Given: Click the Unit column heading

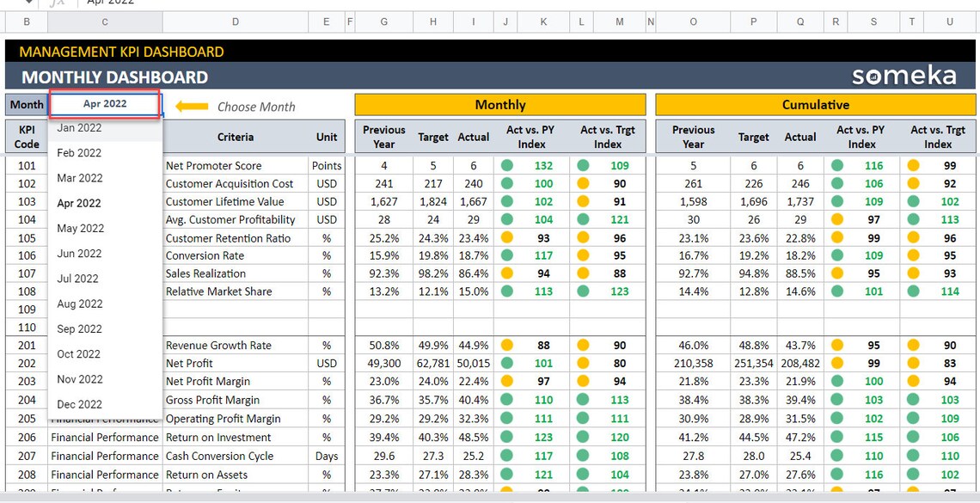Looking at the screenshot, I should (327, 137).
